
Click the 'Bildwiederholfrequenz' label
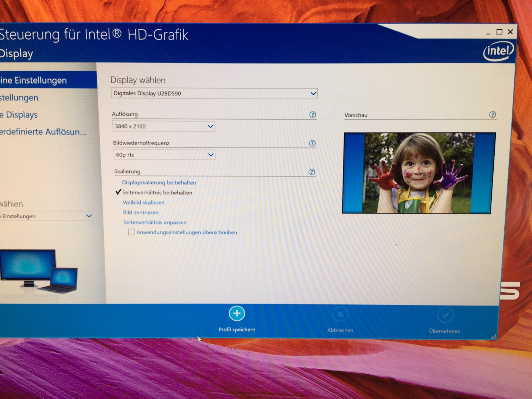(141, 143)
